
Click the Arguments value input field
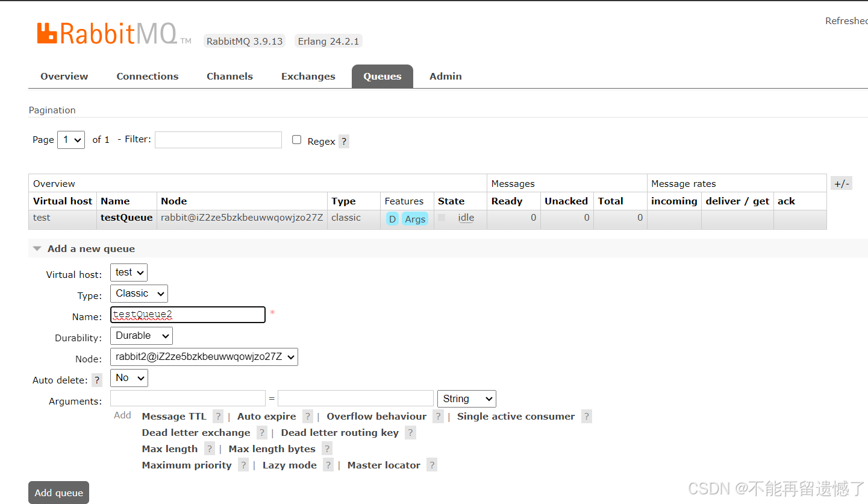[x=355, y=398]
